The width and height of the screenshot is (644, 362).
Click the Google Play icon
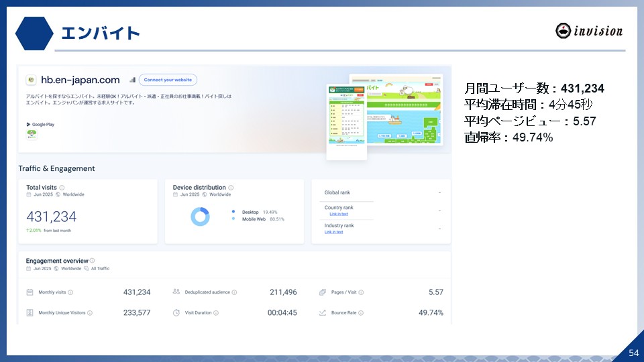(x=29, y=125)
